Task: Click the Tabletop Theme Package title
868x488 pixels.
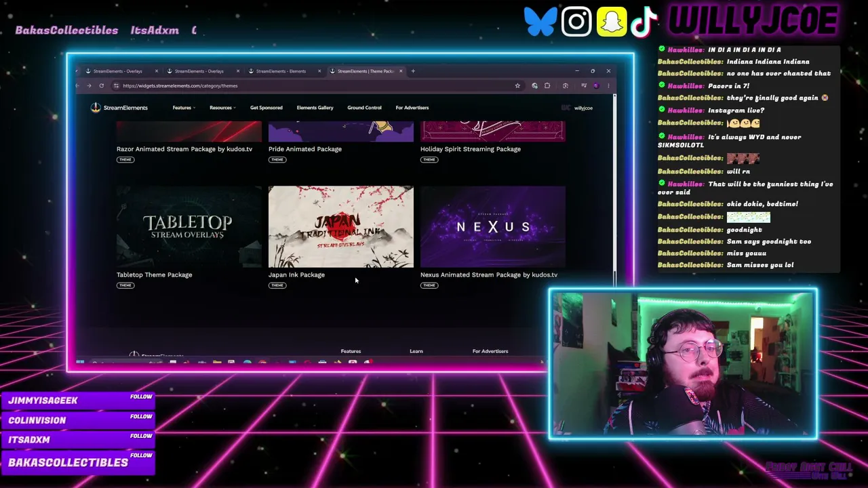Action: click(x=154, y=274)
